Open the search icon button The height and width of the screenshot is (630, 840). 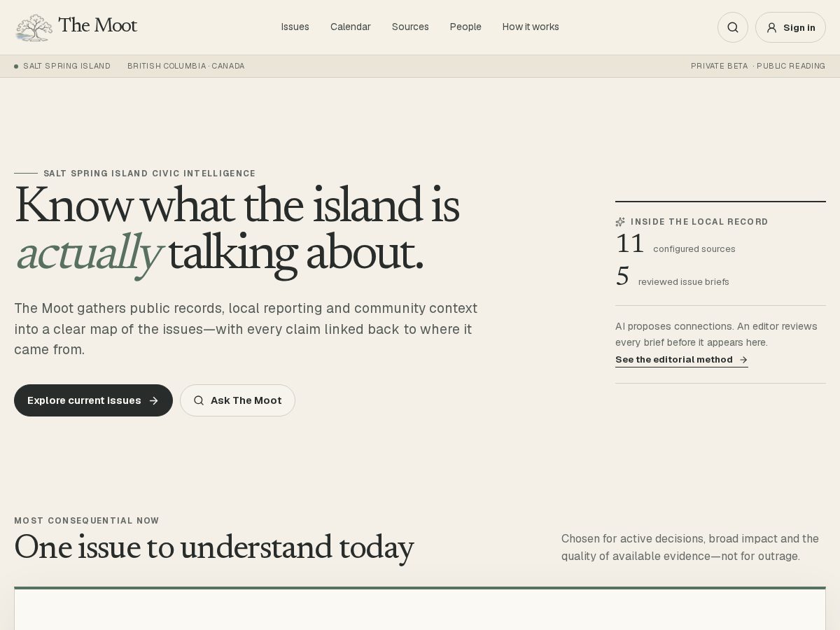733,27
